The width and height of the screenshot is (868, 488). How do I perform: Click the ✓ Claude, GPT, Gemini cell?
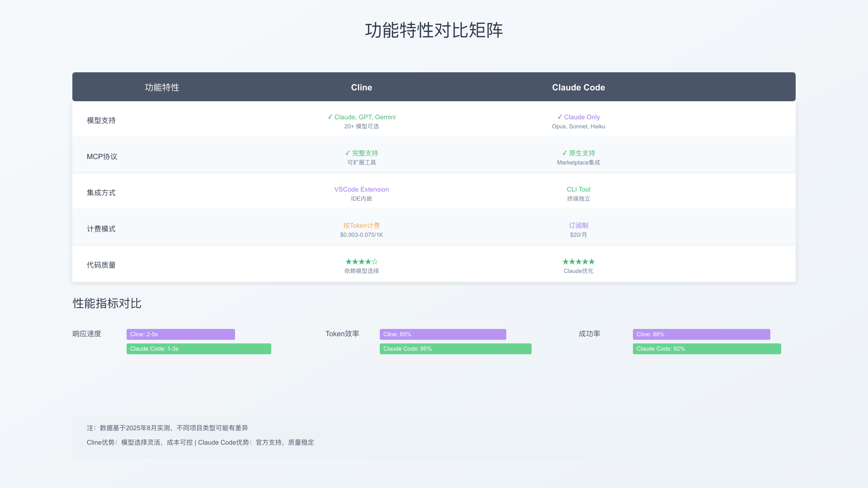click(362, 117)
